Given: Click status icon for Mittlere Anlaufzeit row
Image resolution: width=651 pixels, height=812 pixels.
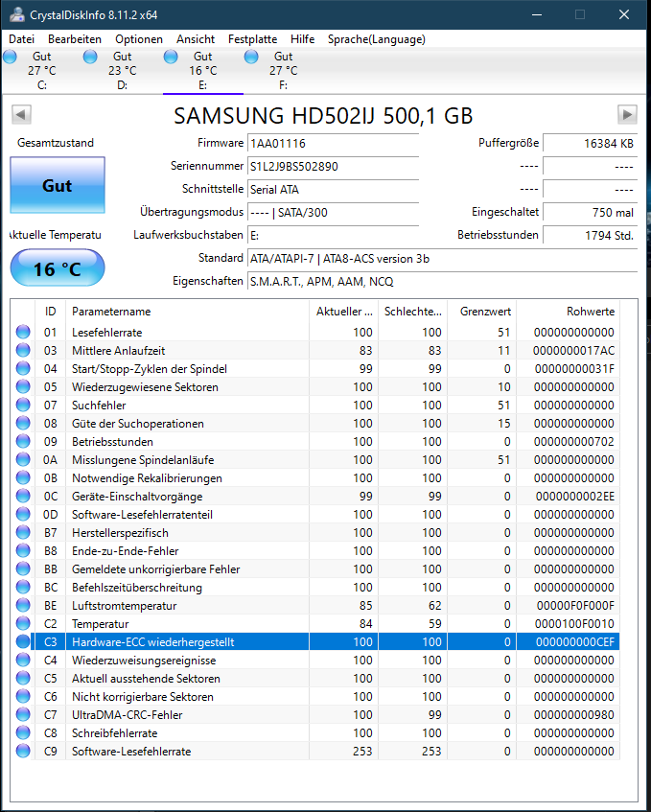Looking at the screenshot, I should point(23,350).
